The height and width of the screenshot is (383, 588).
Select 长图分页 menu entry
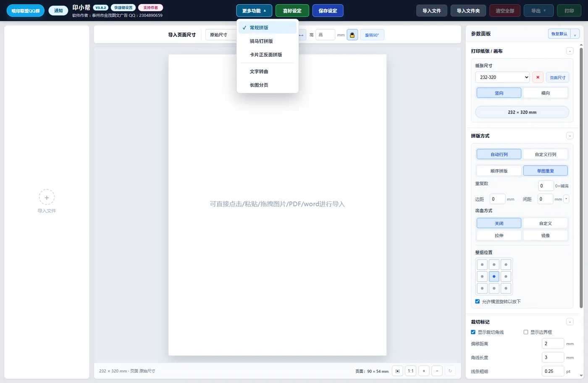[268, 85]
